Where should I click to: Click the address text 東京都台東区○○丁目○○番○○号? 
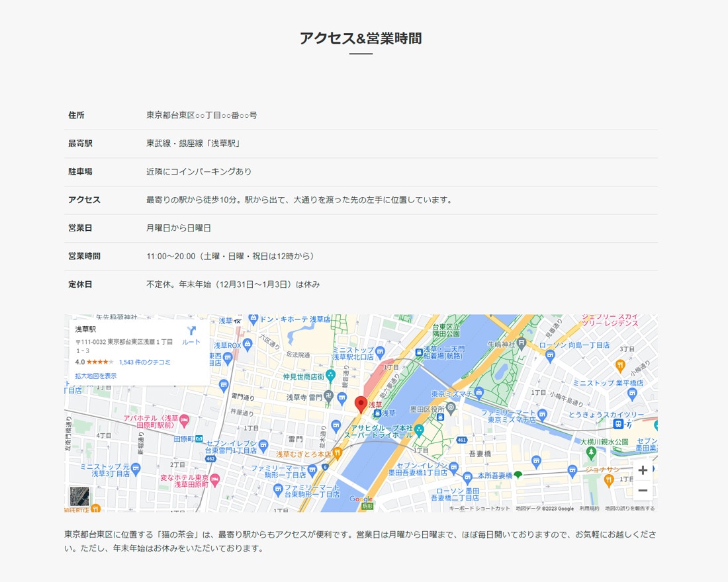point(201,115)
